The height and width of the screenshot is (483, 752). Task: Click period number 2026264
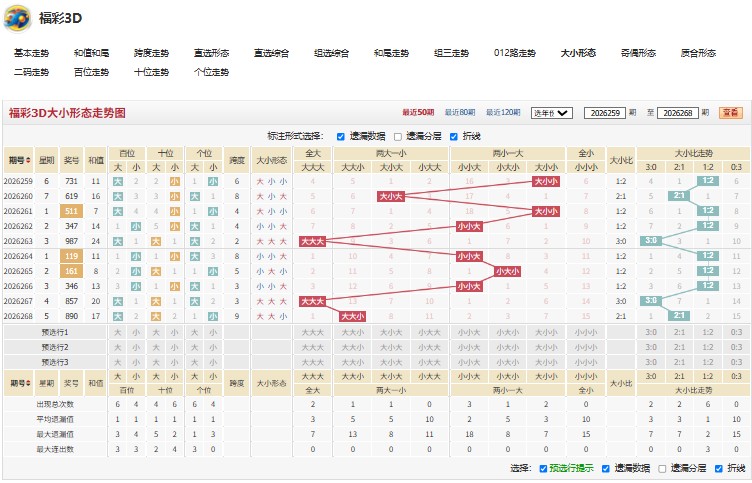[x=18, y=256]
